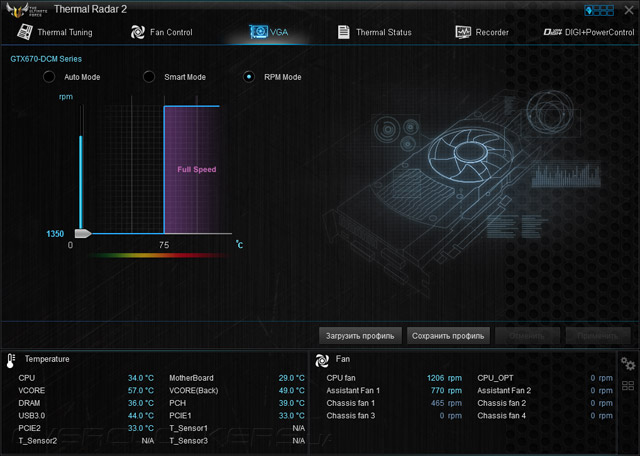Click the 1350 rpm value label
Screen dimensions: 640x456
pos(55,234)
